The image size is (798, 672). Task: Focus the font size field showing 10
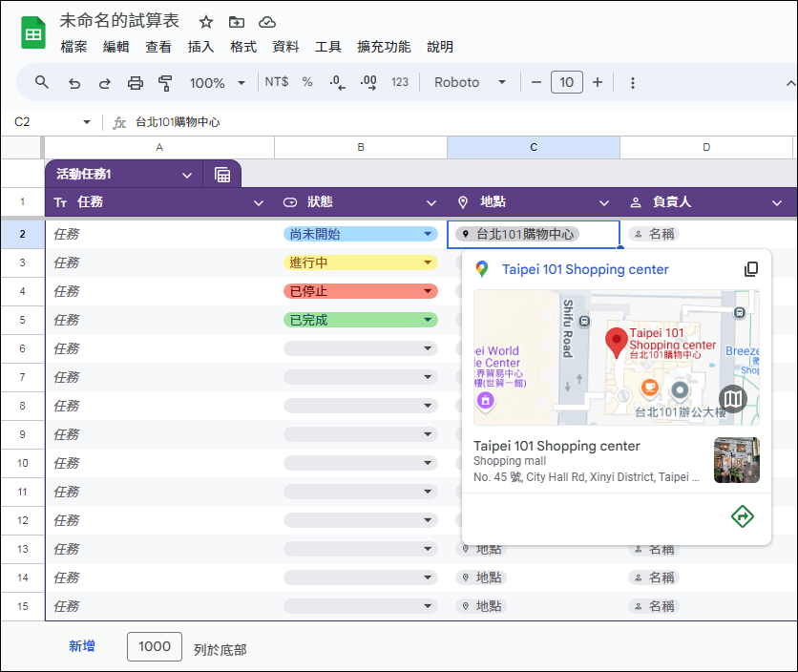[x=566, y=82]
